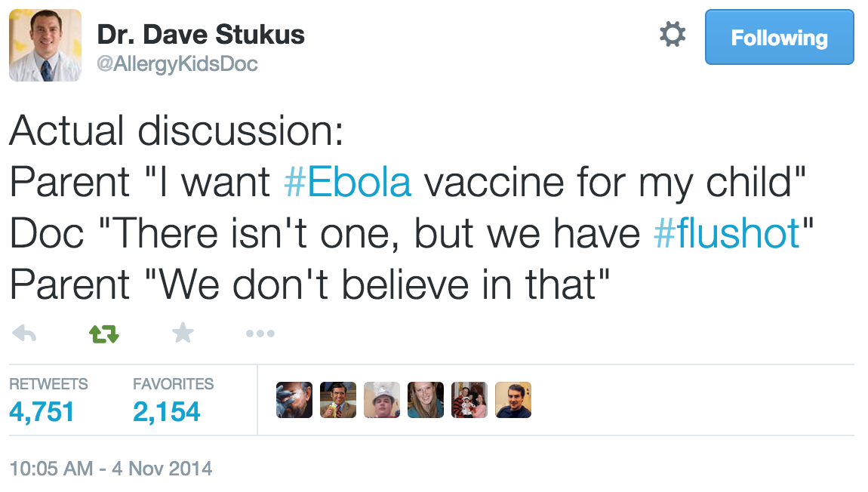
Task: Toggle the blue Following button
Action: coord(779,38)
